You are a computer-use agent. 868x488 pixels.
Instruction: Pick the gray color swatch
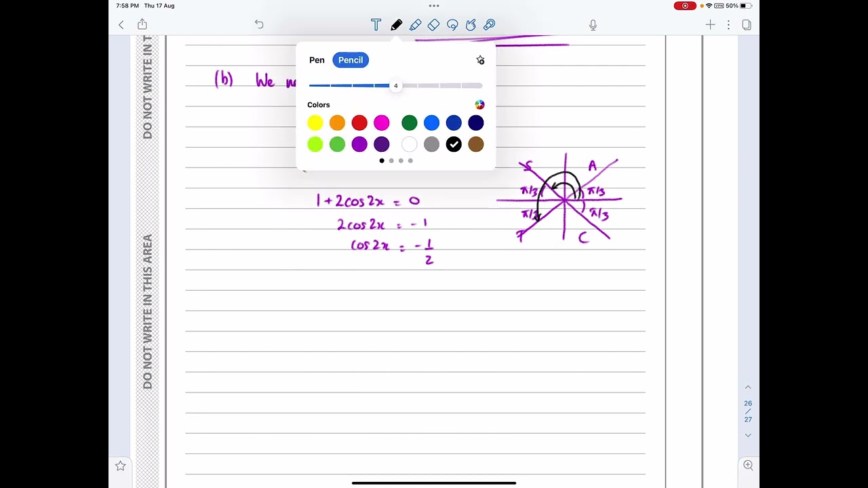[x=431, y=144]
